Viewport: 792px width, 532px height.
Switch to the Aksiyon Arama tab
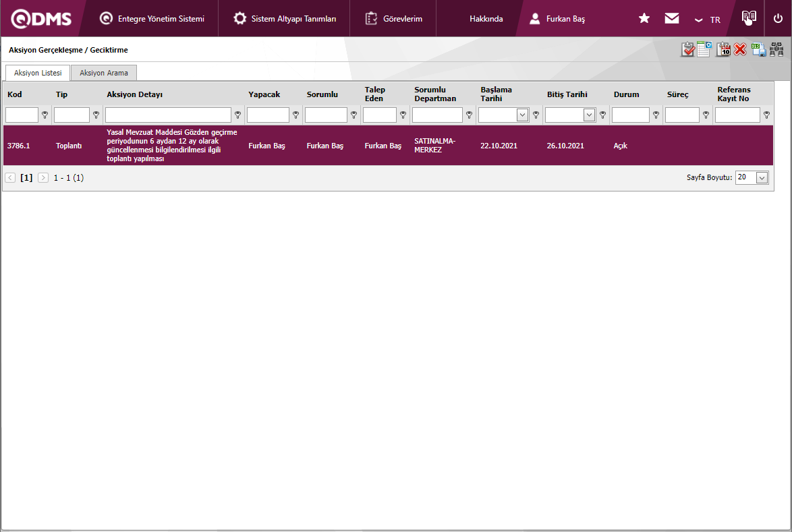[x=103, y=73]
